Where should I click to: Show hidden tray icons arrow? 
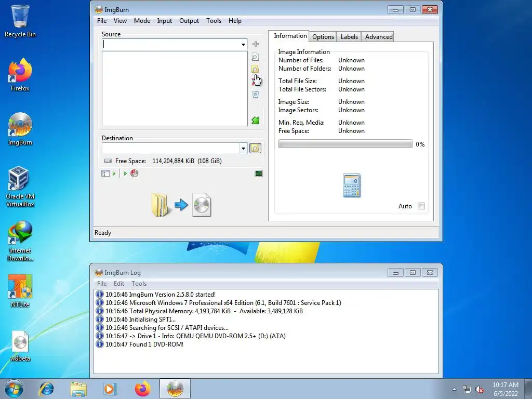454,390
